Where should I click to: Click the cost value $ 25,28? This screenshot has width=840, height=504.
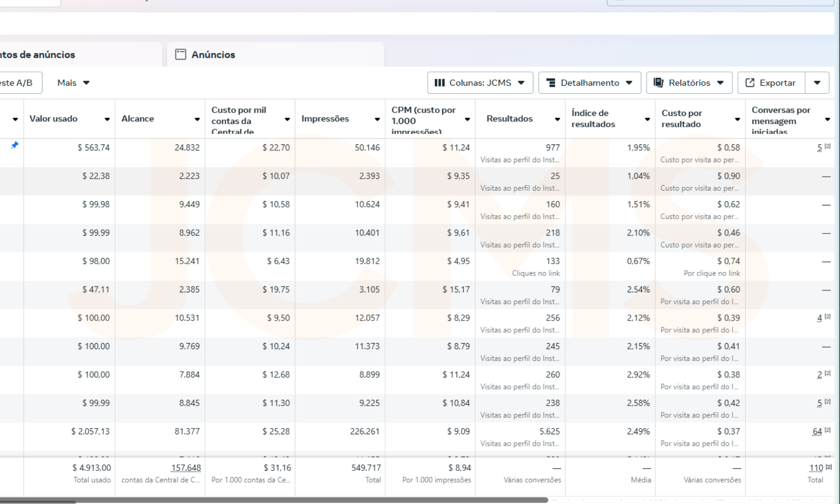tap(276, 431)
